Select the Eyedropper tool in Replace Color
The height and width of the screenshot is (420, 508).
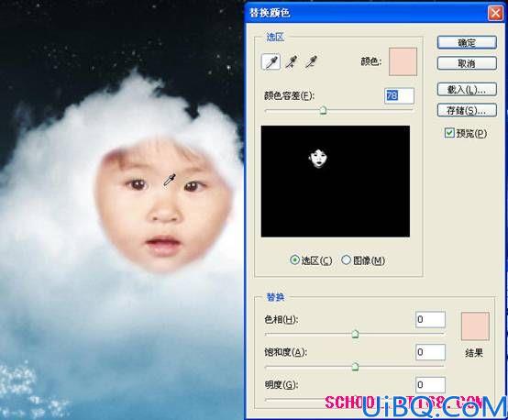[x=271, y=61]
